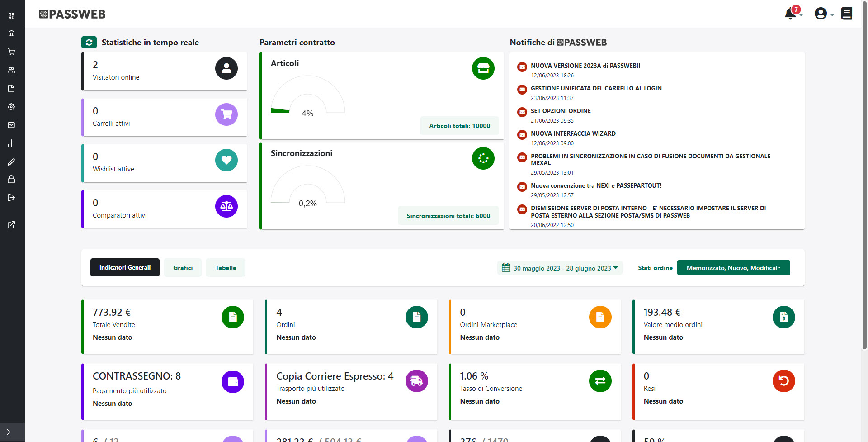Refresh the real-time statistics
This screenshot has height=442, width=868.
click(x=89, y=43)
